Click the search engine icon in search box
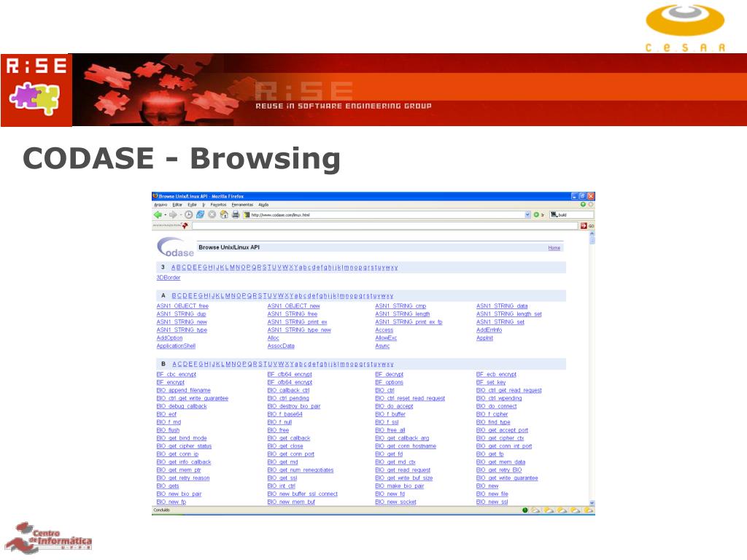 pos(554,215)
